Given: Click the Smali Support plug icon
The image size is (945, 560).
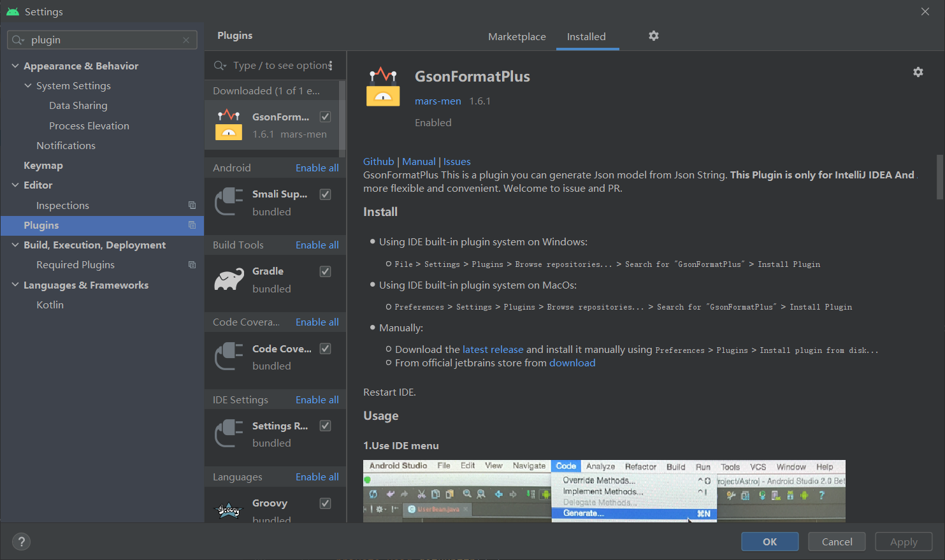Looking at the screenshot, I should tap(229, 202).
